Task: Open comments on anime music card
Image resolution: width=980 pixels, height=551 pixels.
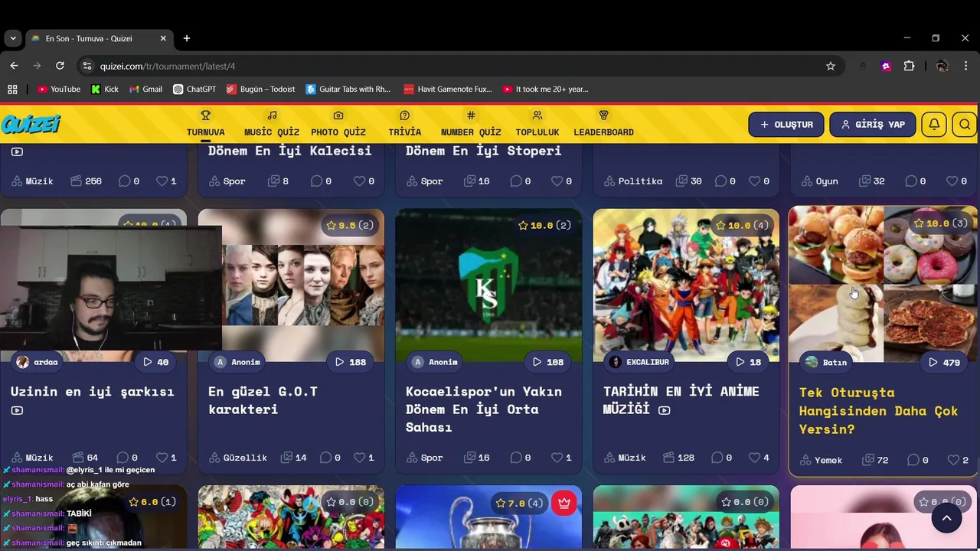Action: coord(720,458)
